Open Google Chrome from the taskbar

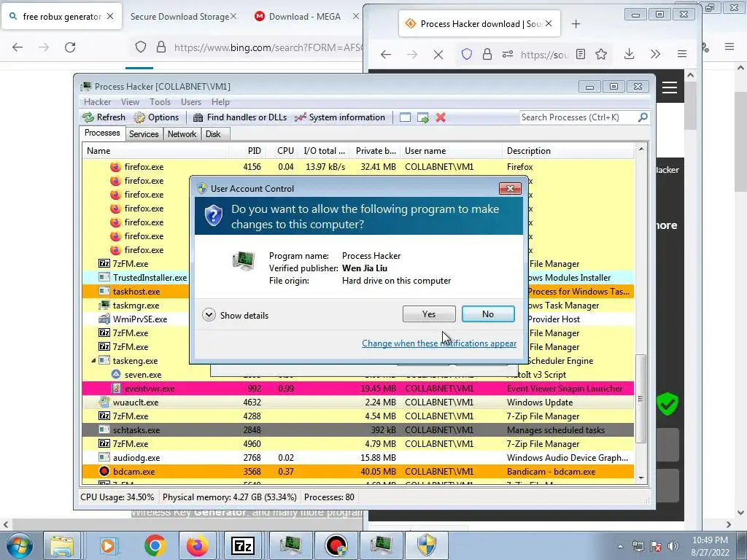(x=155, y=545)
